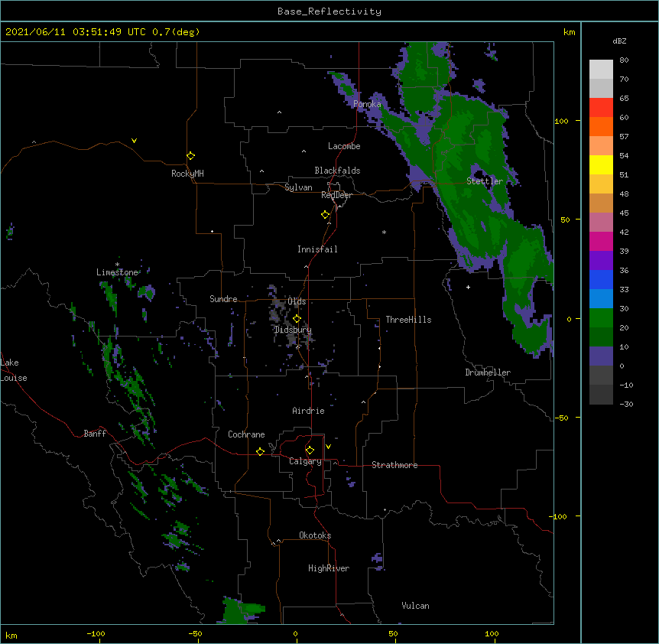Click the -30 value on the dBZ scale
The height and width of the screenshot is (644, 659).
point(626,404)
